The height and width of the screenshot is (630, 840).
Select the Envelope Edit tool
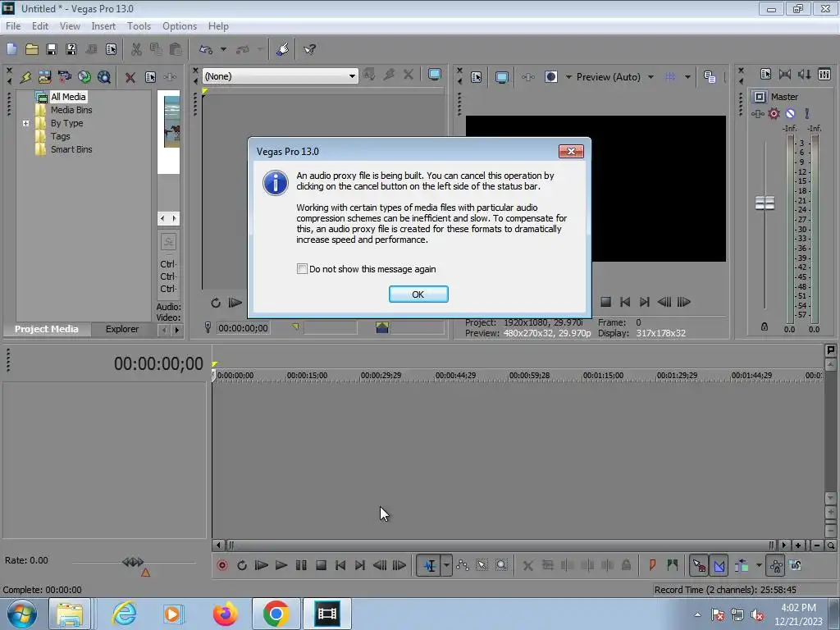pyautogui.click(x=463, y=565)
